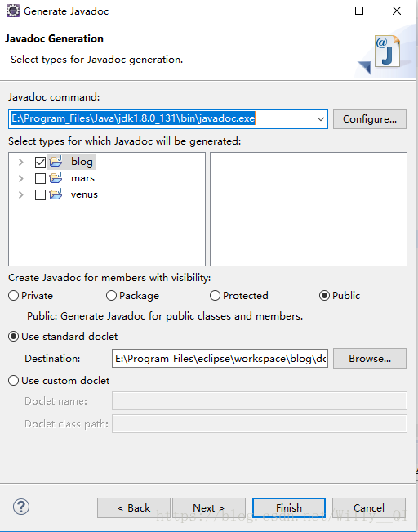Select Package visibility radio button
This screenshot has height=532, width=418.
click(x=111, y=296)
